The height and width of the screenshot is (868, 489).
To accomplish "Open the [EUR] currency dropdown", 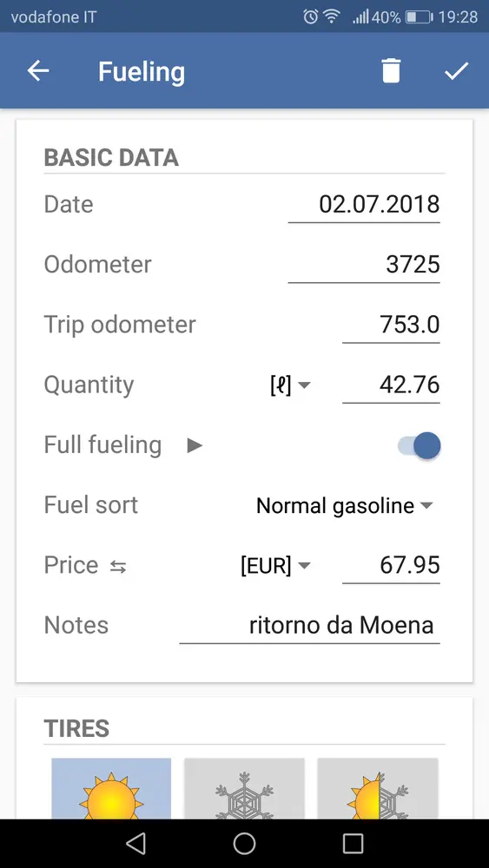I will pos(275,566).
